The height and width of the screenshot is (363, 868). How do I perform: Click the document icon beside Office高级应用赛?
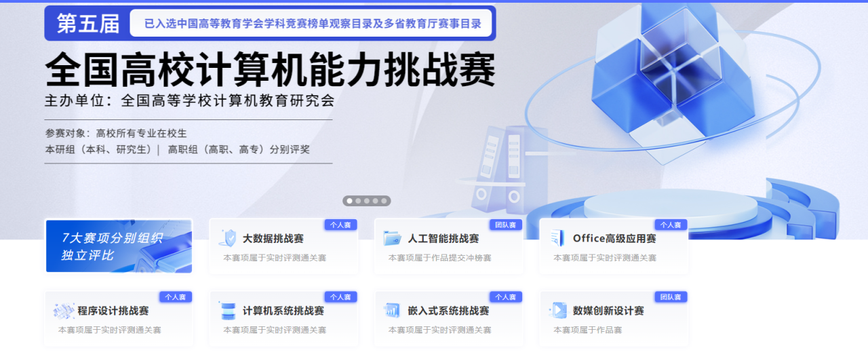click(557, 238)
